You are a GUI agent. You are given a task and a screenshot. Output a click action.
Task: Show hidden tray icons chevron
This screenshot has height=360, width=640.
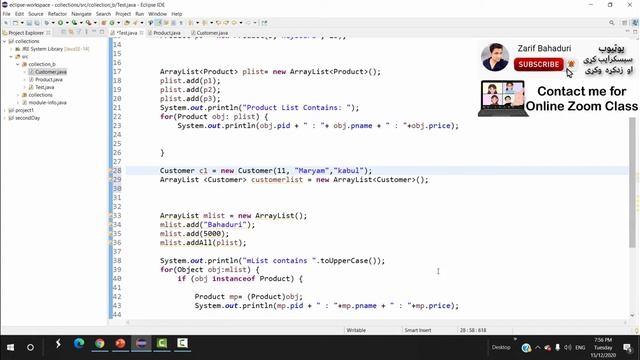click(538, 348)
